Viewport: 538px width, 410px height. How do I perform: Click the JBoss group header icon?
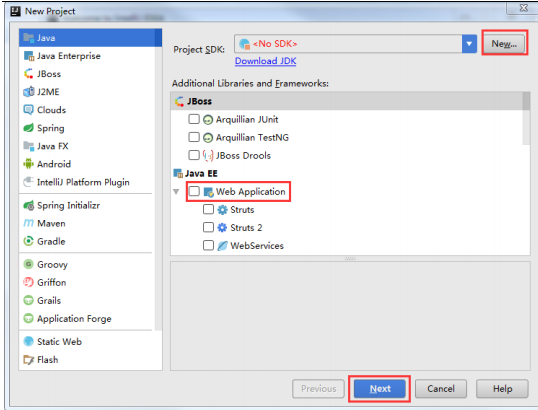(x=179, y=102)
